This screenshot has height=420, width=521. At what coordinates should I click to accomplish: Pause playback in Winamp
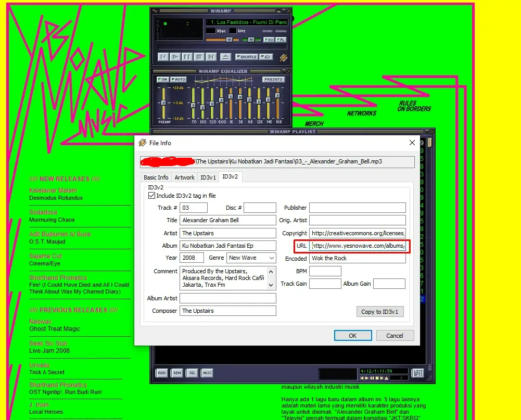click(x=187, y=57)
